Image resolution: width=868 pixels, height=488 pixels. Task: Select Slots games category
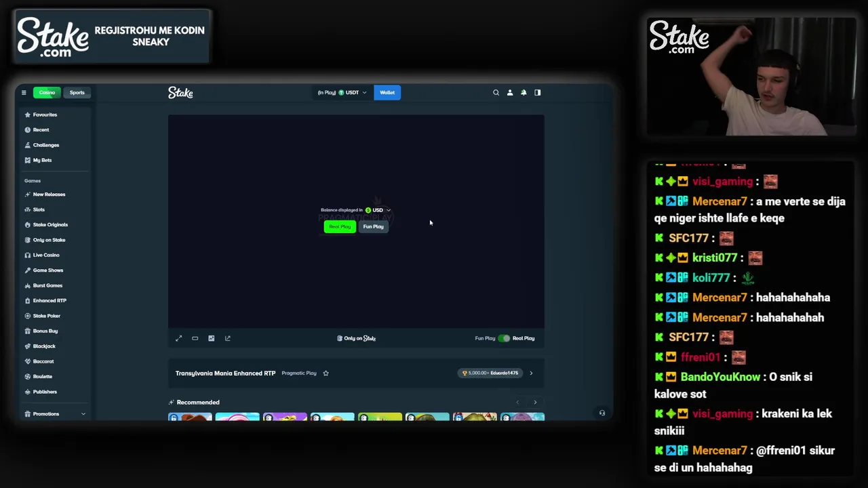pyautogui.click(x=39, y=209)
